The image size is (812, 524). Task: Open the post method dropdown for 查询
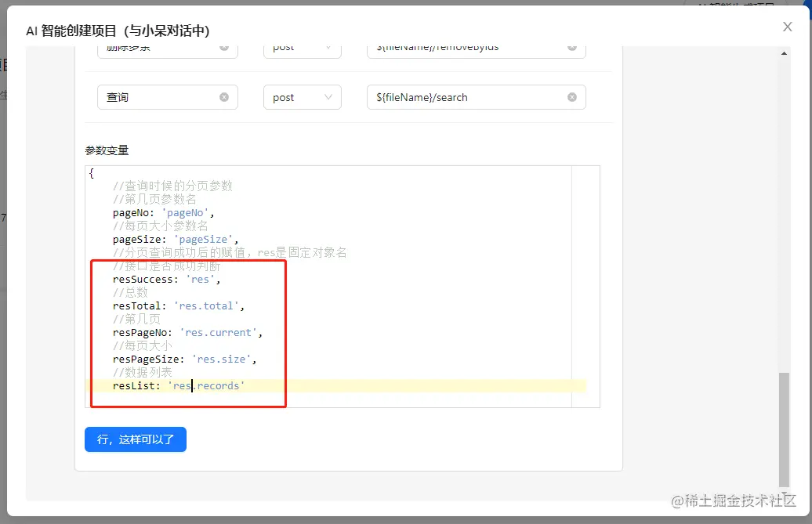[x=303, y=97]
